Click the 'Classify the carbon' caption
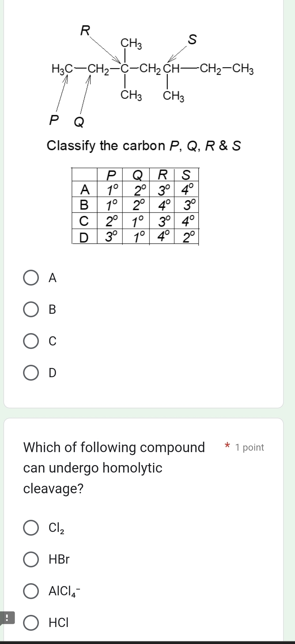 coord(143,146)
